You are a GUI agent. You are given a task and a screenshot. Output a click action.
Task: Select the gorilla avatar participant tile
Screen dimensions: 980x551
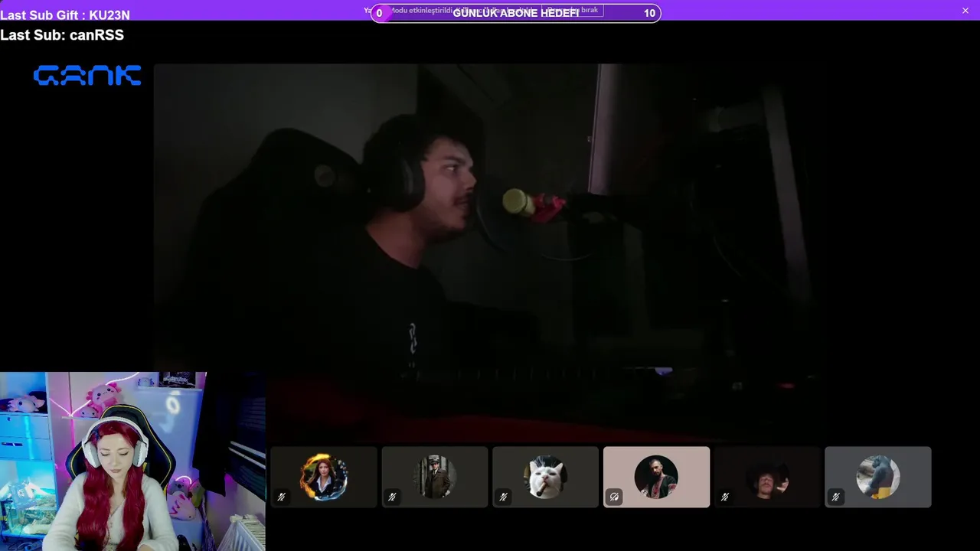point(878,477)
